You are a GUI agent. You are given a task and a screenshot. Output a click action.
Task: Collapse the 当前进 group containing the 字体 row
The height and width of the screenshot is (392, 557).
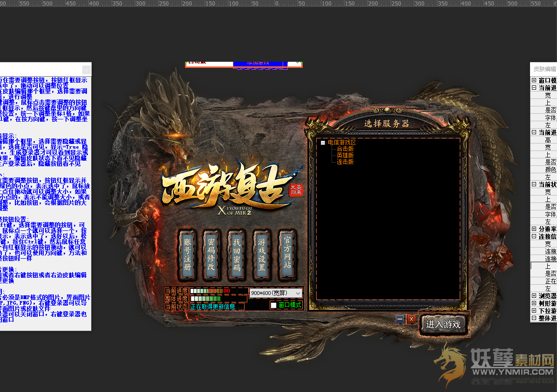534,88
